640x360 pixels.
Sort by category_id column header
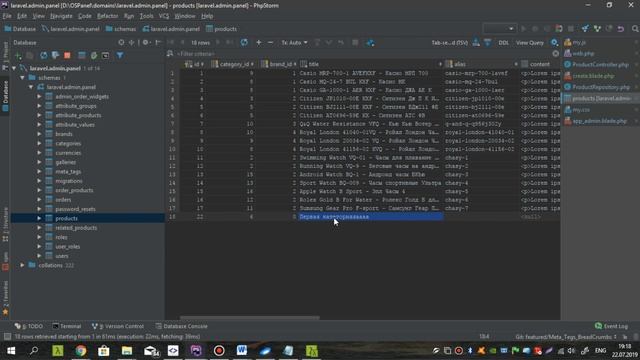pos(233,64)
